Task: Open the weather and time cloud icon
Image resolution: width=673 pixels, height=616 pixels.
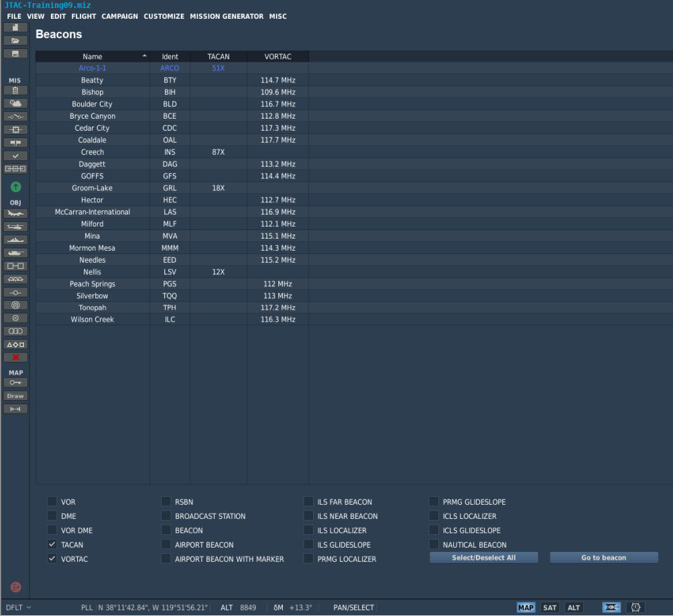Action: click(15, 103)
